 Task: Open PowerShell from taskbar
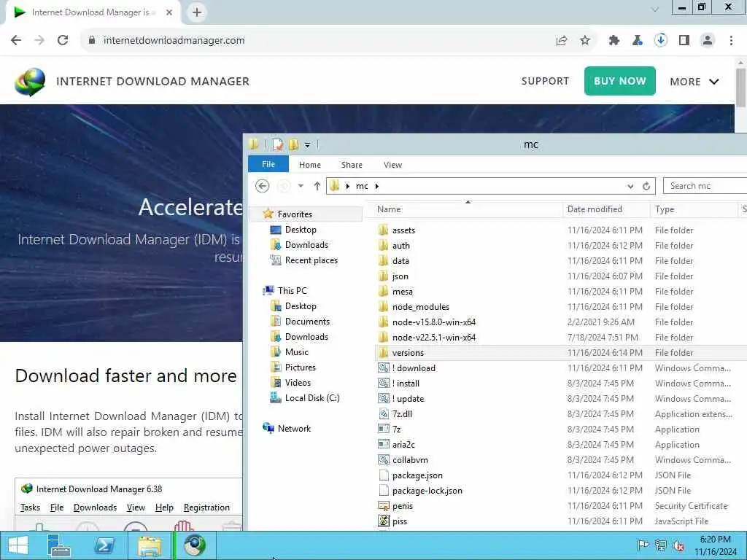[104, 545]
